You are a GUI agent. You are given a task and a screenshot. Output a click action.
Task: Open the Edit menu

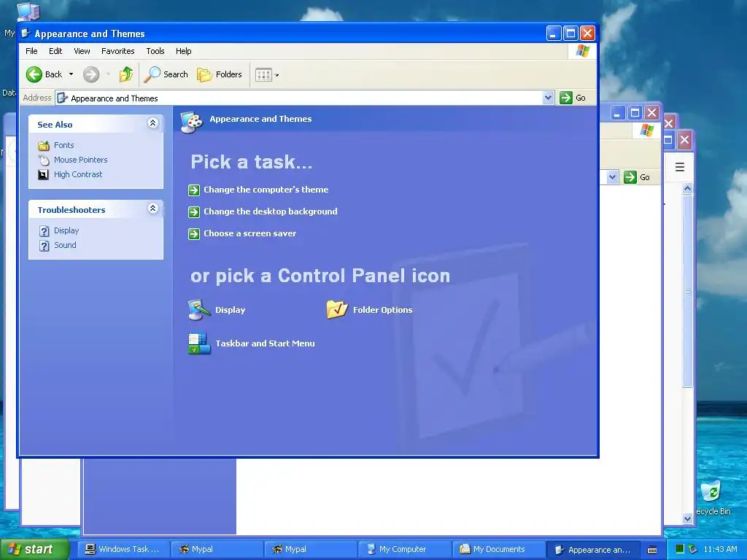point(55,51)
